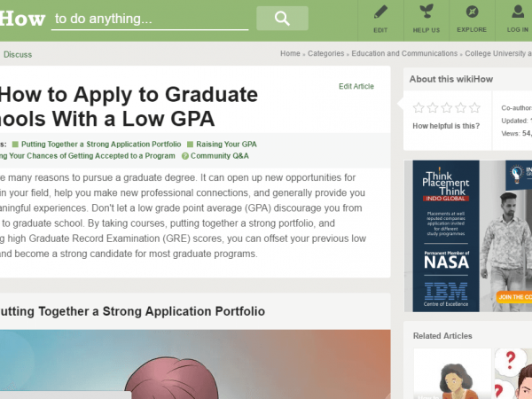Open the Edit pencil icon in header
The image size is (532, 399).
pyautogui.click(x=380, y=12)
